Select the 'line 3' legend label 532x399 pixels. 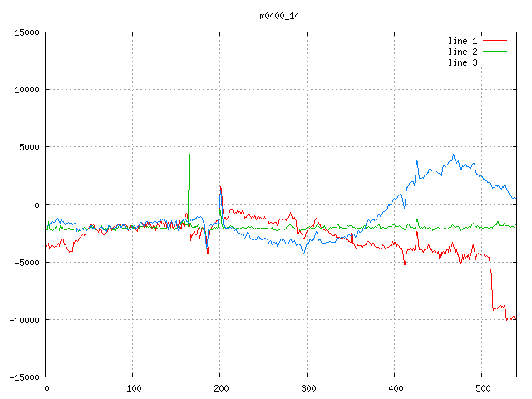[462, 62]
